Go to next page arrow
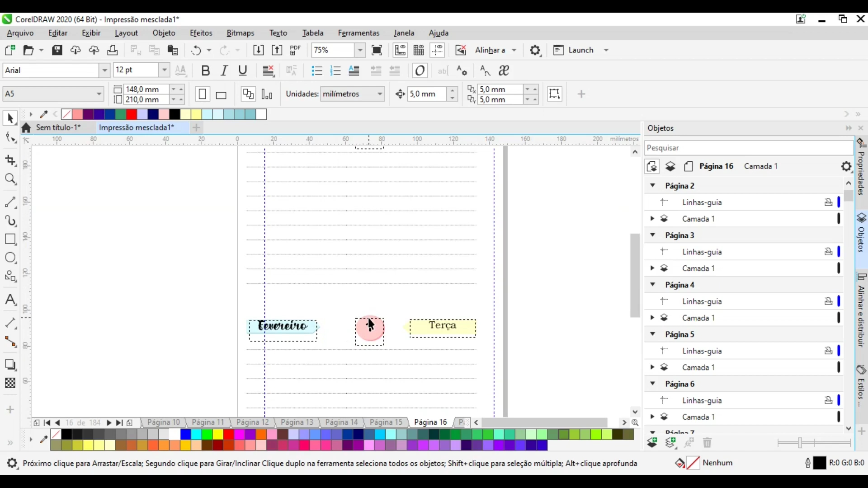The height and width of the screenshot is (488, 868). pos(108,423)
